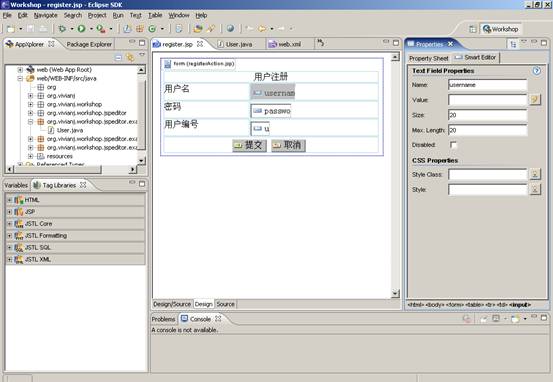553x382 pixels.
Task: Click the New Java Project icon
Action: coord(127,29)
